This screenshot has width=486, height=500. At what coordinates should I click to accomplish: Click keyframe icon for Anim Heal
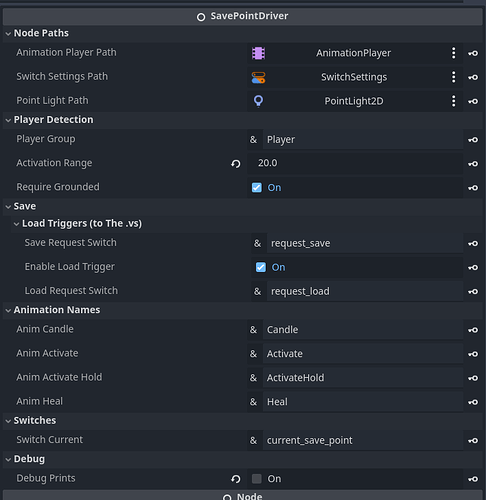click(x=473, y=402)
